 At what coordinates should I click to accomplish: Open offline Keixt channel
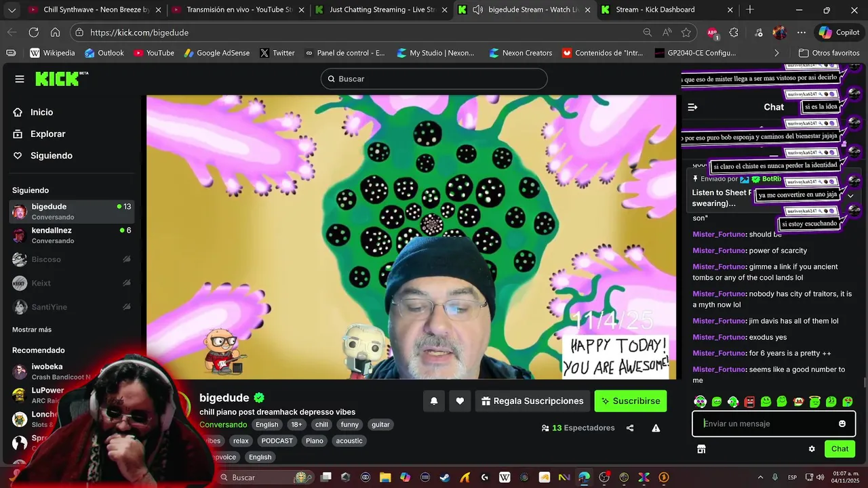click(x=72, y=283)
